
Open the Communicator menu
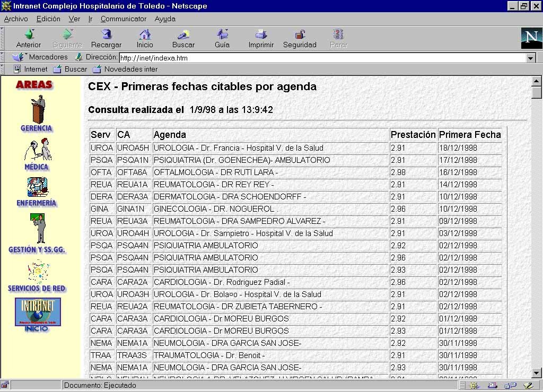click(x=123, y=19)
